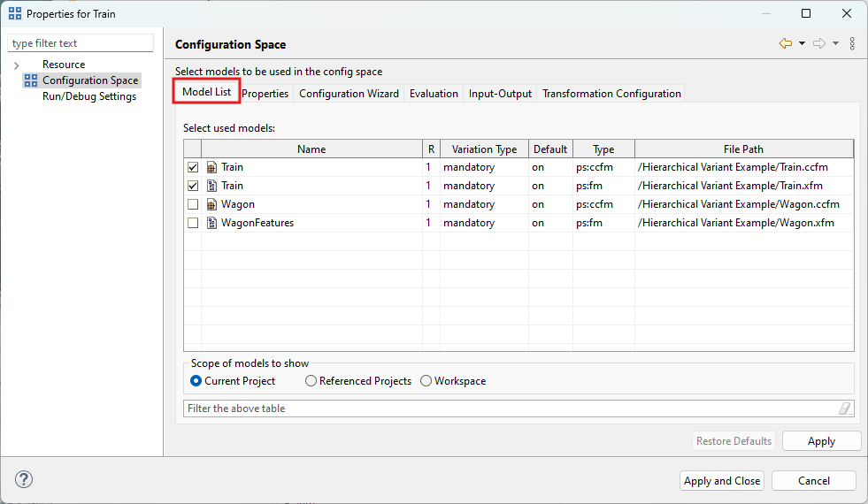Open the forward history dropdown arrow
Screen dimensions: 868x504
[x=835, y=43]
